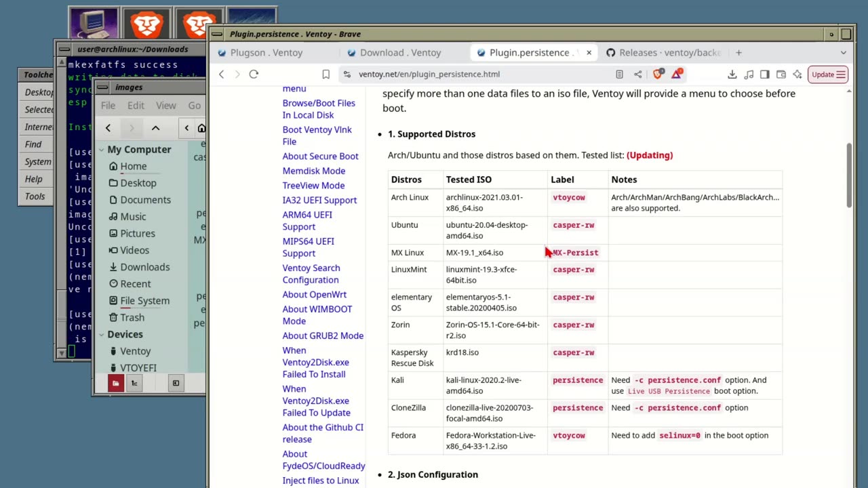Screen dimensions: 868x488
Task: Reload the Ventoy page
Action: coord(254,74)
